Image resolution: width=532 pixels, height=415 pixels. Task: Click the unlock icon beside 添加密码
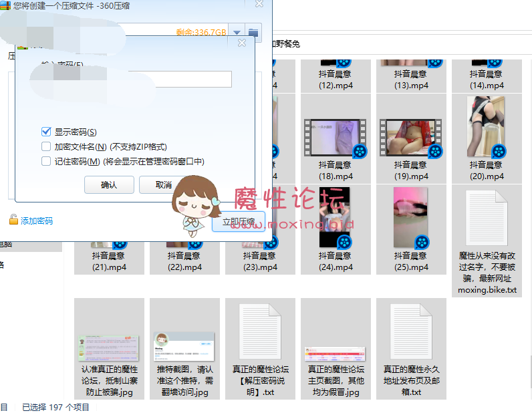pos(13,220)
